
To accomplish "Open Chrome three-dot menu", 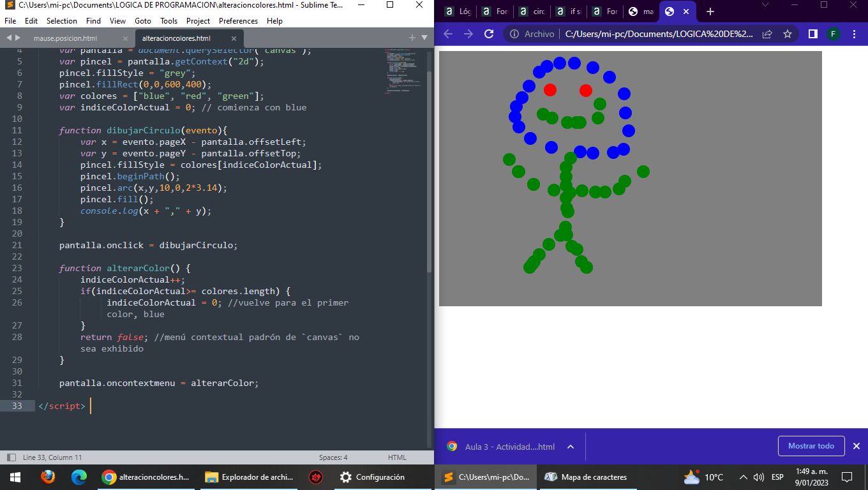I will pyautogui.click(x=853, y=34).
